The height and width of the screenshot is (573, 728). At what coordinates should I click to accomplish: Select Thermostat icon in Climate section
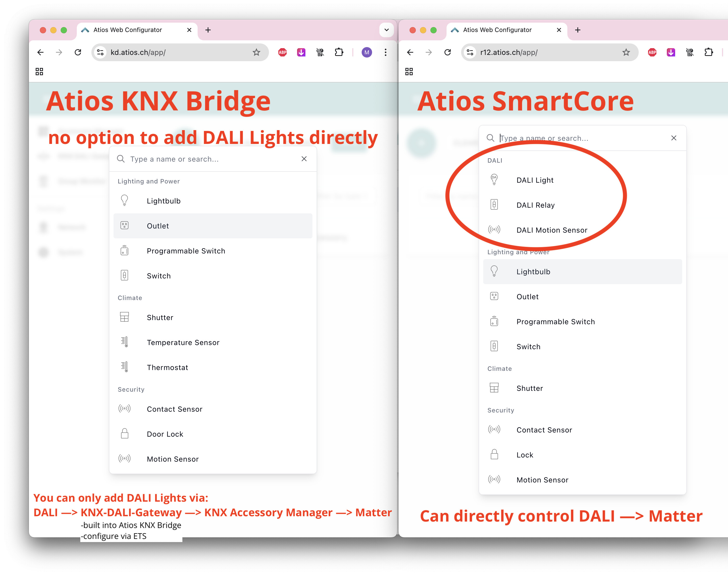point(124,367)
